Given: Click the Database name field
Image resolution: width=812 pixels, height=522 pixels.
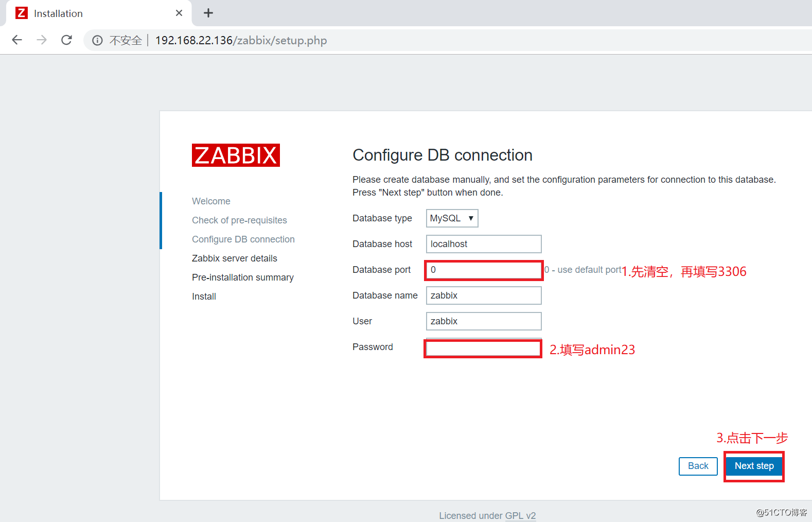Looking at the screenshot, I should 484,295.
